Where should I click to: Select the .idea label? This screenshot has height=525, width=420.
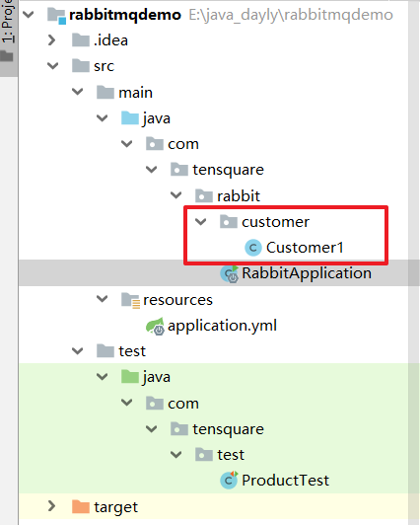coord(110,40)
